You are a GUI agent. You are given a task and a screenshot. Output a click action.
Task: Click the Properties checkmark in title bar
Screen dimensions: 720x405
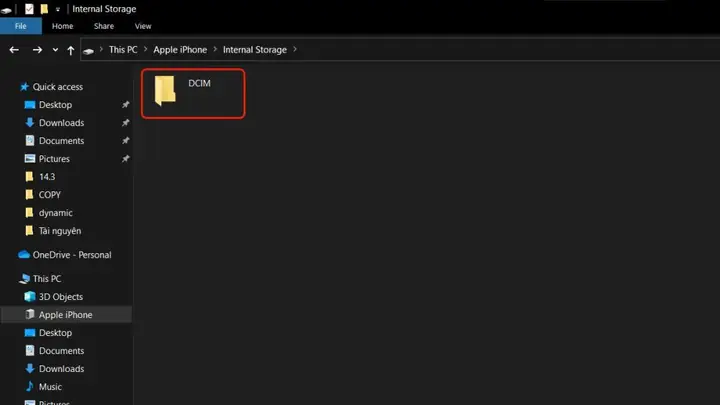coord(29,9)
